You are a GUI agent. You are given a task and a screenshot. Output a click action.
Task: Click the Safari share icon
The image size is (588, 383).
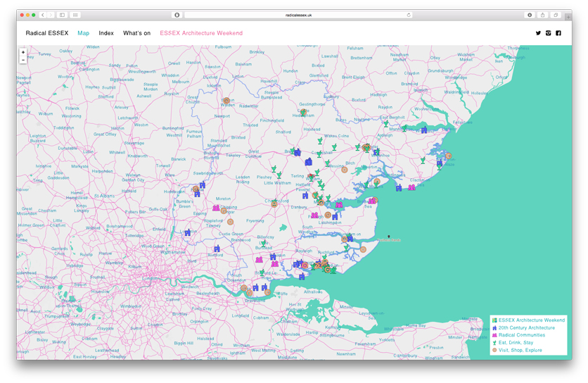coord(543,15)
